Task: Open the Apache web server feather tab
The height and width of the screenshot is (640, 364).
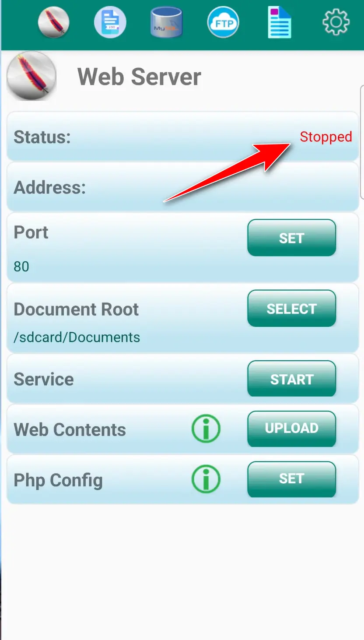Action: pos(53,22)
